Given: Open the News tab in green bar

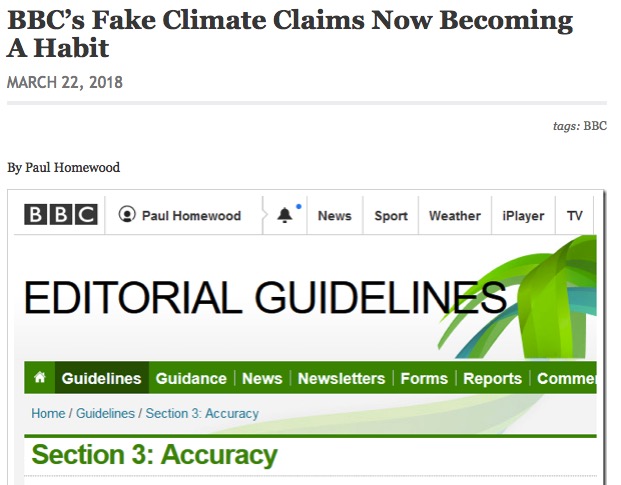Looking at the screenshot, I should point(262,378).
